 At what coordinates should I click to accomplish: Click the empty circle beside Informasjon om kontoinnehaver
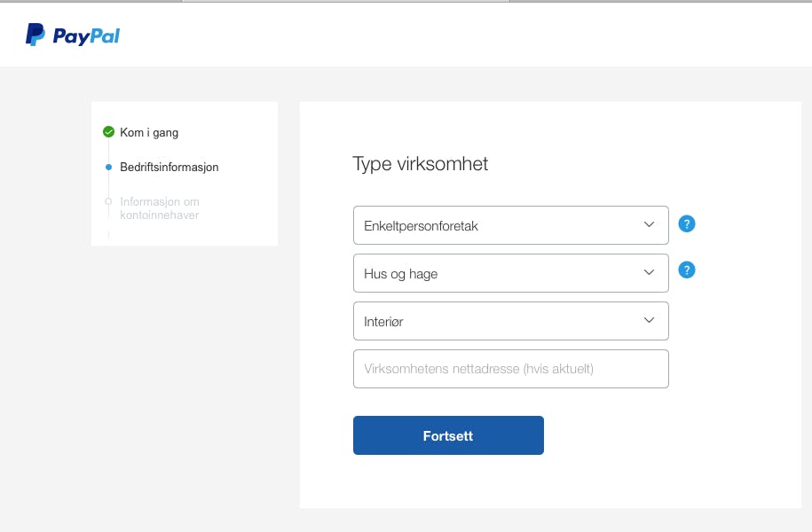click(108, 201)
